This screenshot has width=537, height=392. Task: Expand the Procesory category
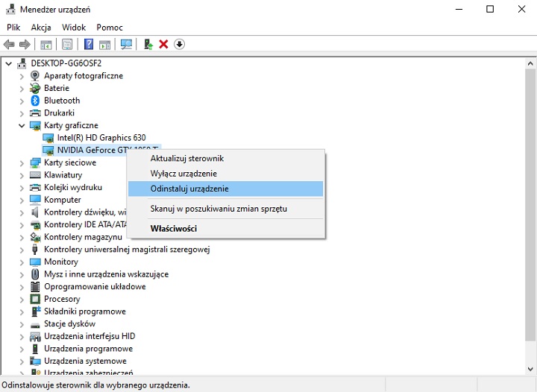[22, 299]
